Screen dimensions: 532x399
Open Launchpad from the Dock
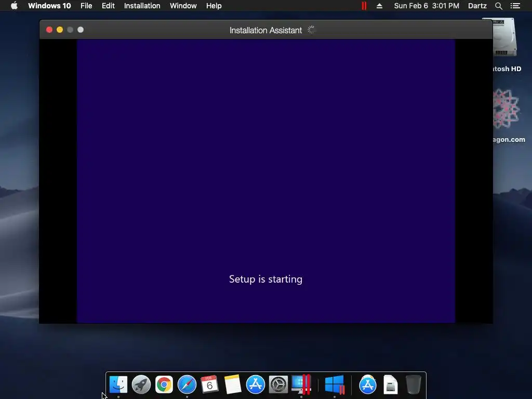tap(141, 384)
